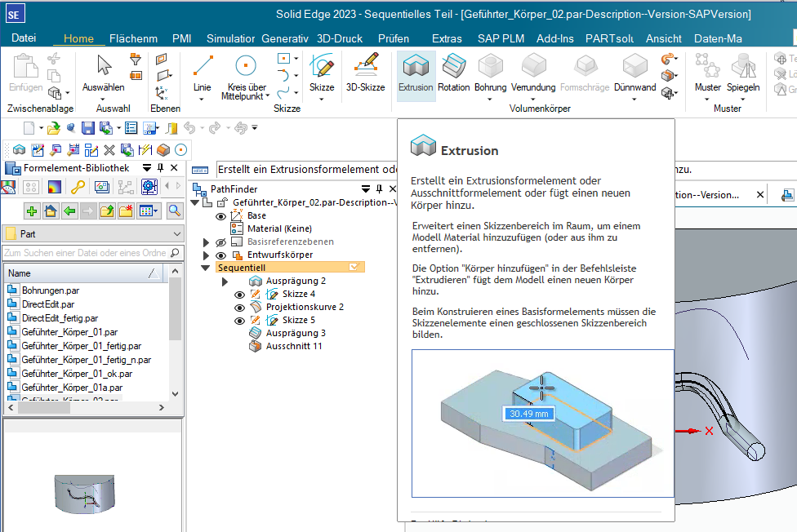
Task: Switch to the Ansicht ribbon tab
Action: point(663,38)
